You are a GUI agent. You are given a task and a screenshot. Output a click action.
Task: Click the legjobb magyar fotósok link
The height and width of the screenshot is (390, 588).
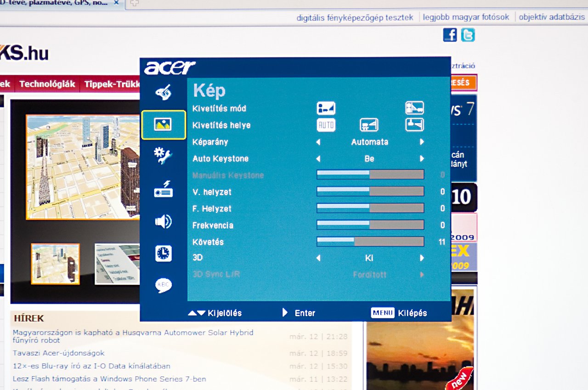tap(466, 17)
